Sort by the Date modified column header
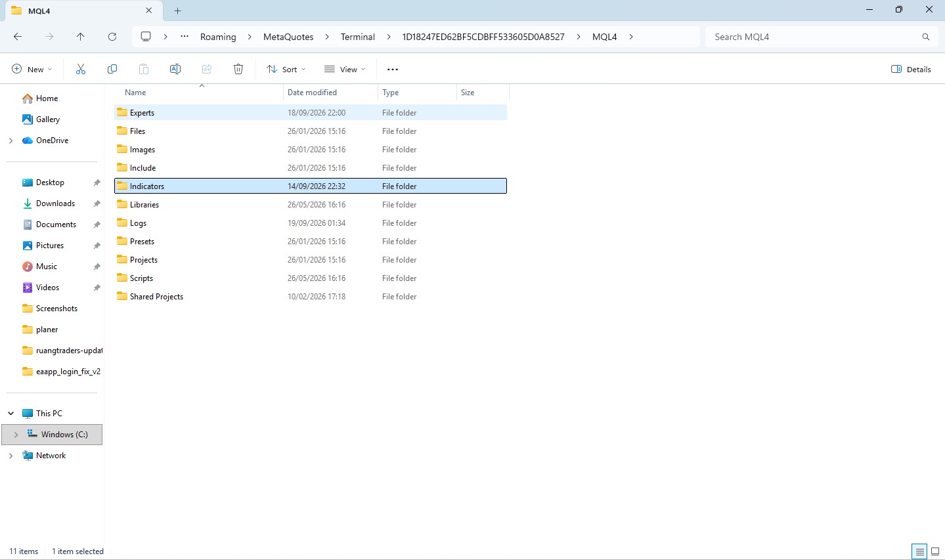Image resolution: width=945 pixels, height=560 pixels. click(x=330, y=93)
